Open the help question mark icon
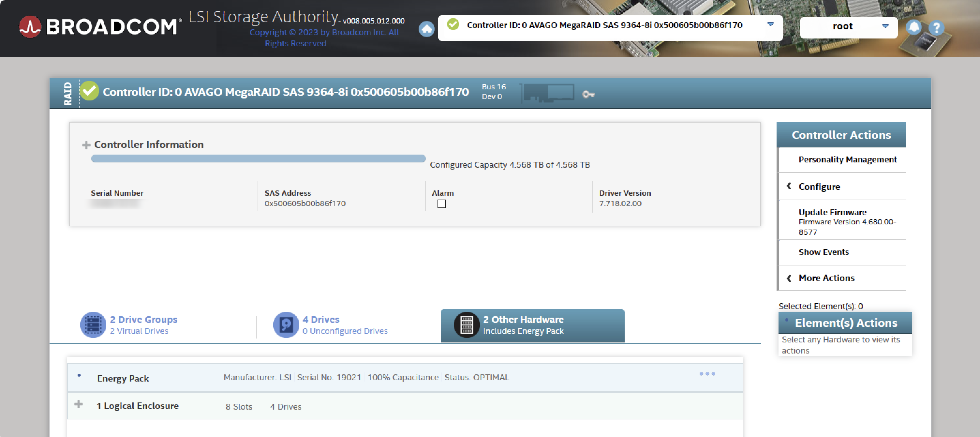This screenshot has height=437, width=980. (x=936, y=28)
